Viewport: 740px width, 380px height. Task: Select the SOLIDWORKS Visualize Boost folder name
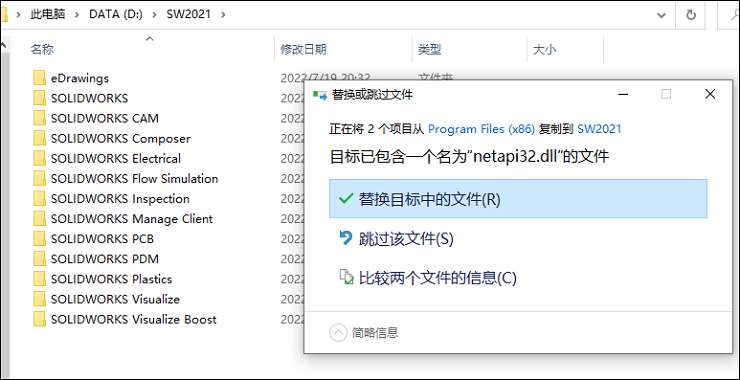coord(134,320)
